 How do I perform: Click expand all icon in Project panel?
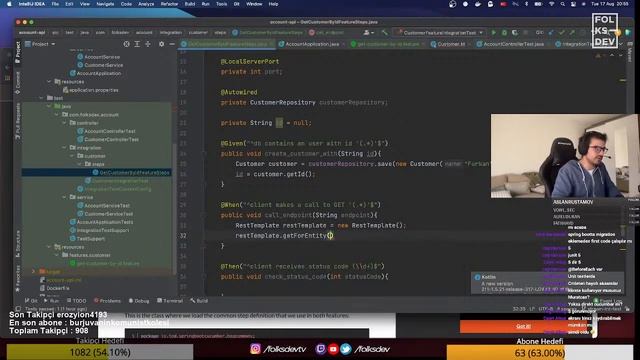[137, 44]
